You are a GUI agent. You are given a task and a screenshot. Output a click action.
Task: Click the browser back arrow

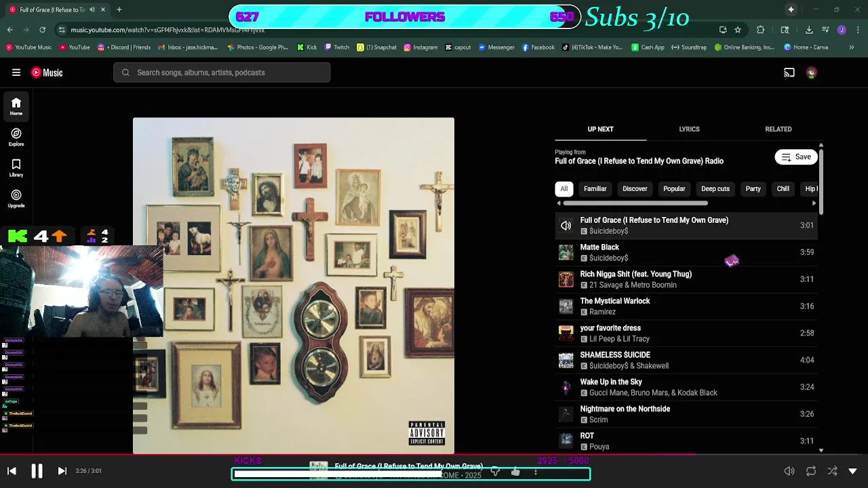pyautogui.click(x=10, y=30)
